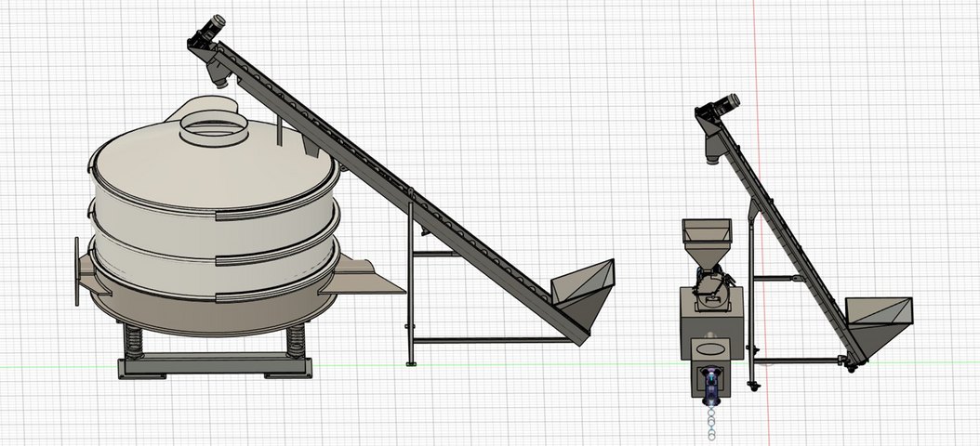Select the left coil spring under the sieve
The width and height of the screenshot is (980, 446).
(x=134, y=340)
